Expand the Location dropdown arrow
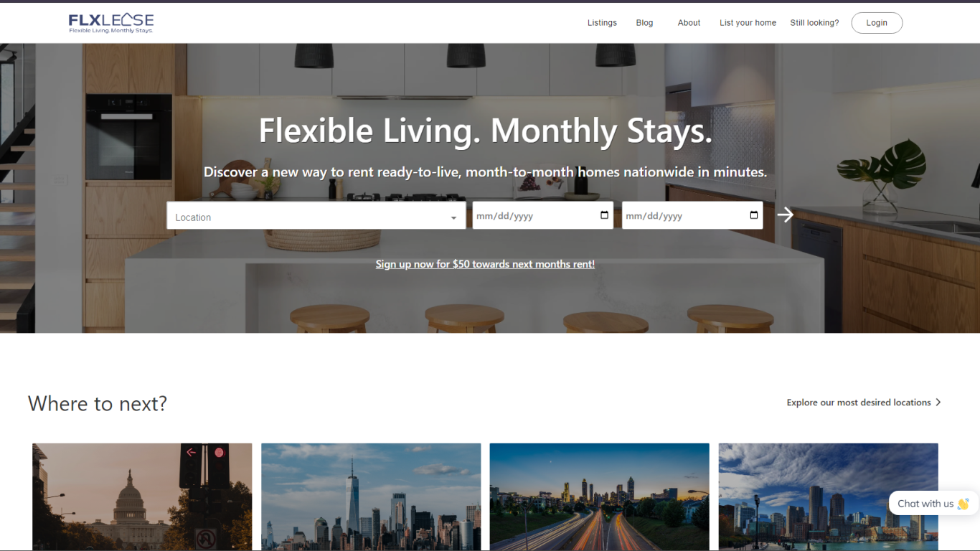Image resolution: width=980 pixels, height=551 pixels. [453, 218]
